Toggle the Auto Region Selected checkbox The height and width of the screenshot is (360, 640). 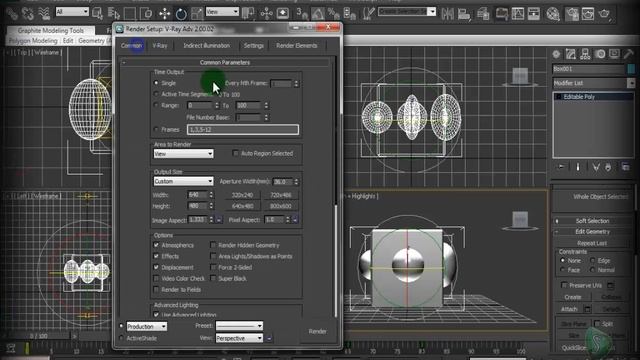[x=235, y=153]
